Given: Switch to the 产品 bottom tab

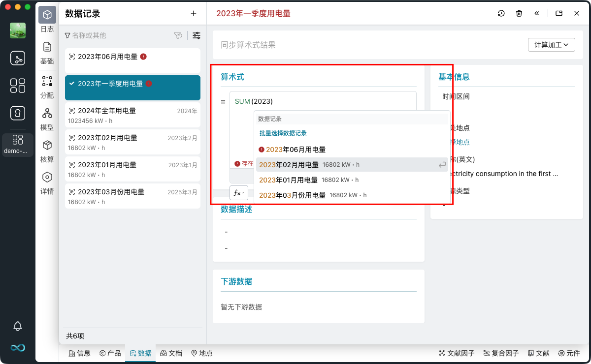Looking at the screenshot, I should coord(110,353).
